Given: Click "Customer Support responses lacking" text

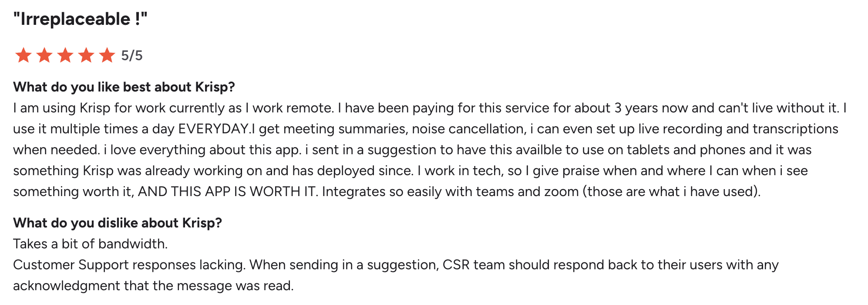Looking at the screenshot, I should (x=129, y=265).
